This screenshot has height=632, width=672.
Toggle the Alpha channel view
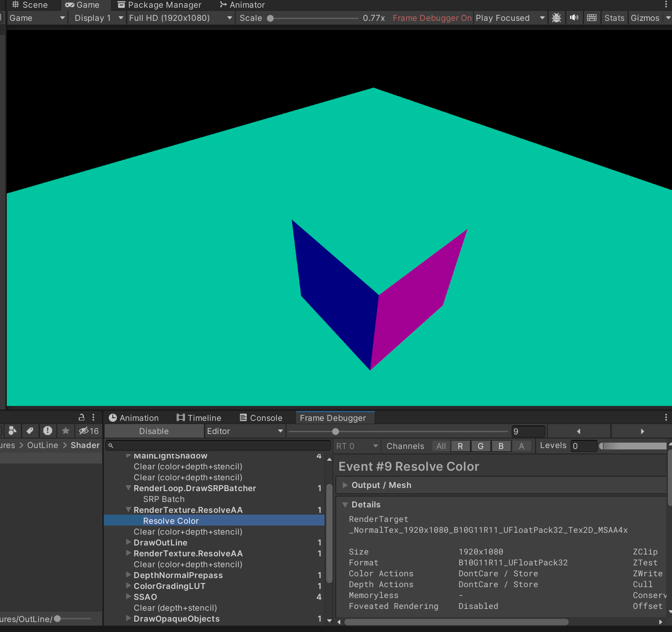[522, 446]
